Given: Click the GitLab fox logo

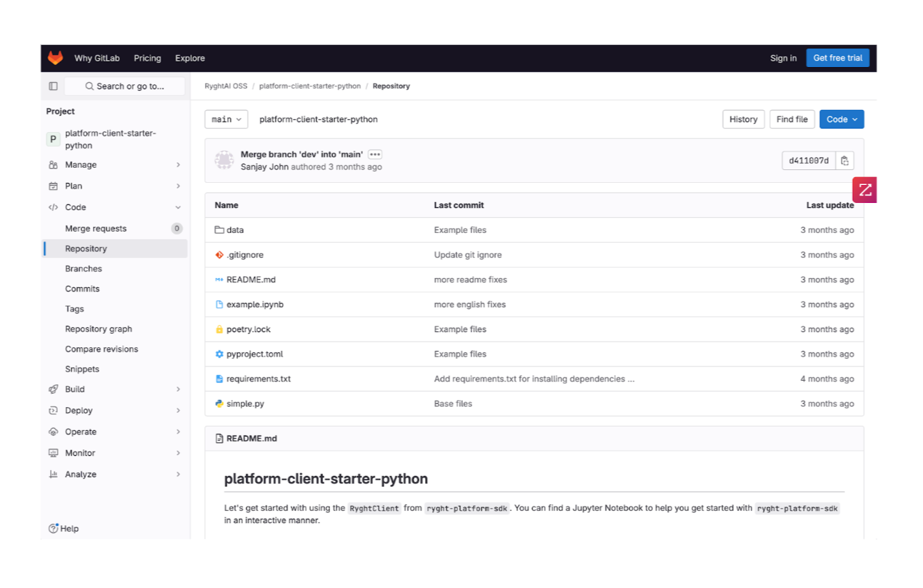Looking at the screenshot, I should click(x=55, y=58).
